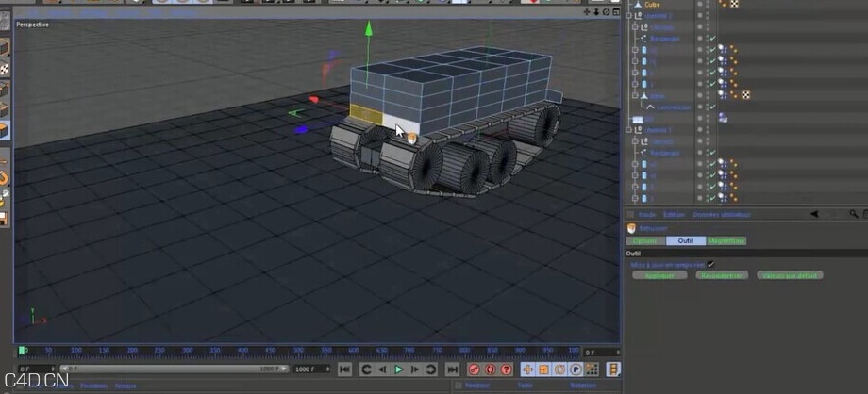Record active objects keyframe button
The image size is (868, 394).
(475, 369)
